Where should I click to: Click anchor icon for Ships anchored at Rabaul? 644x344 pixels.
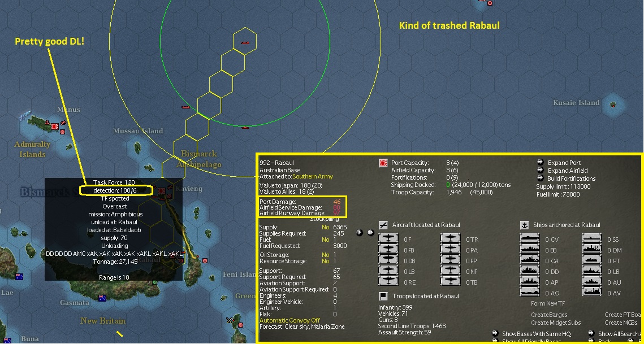pos(524,225)
